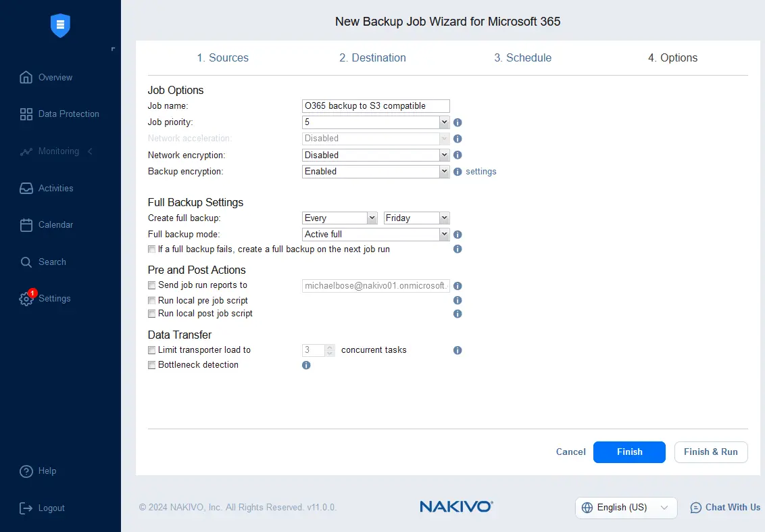The image size is (765, 532).
Task: Open the Overview home icon
Action: [26, 77]
